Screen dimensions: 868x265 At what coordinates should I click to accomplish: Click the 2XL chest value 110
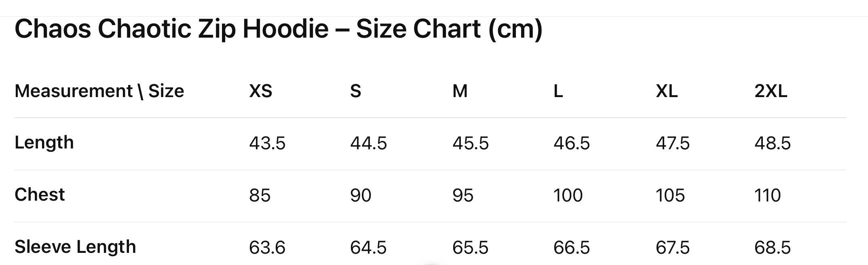click(767, 195)
